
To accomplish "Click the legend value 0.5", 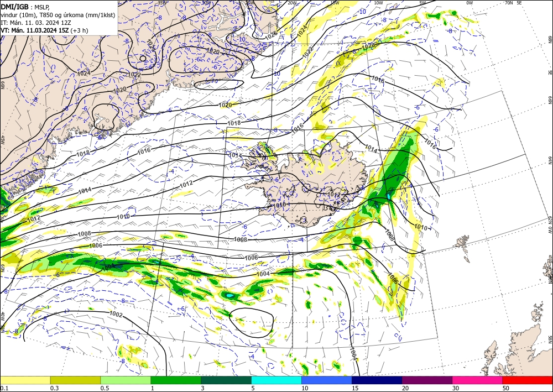I will point(104,388).
